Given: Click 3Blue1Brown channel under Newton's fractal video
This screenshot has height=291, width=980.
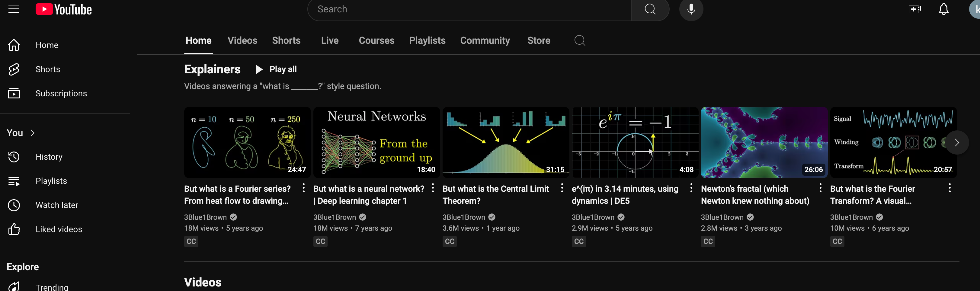Looking at the screenshot, I should point(722,217).
